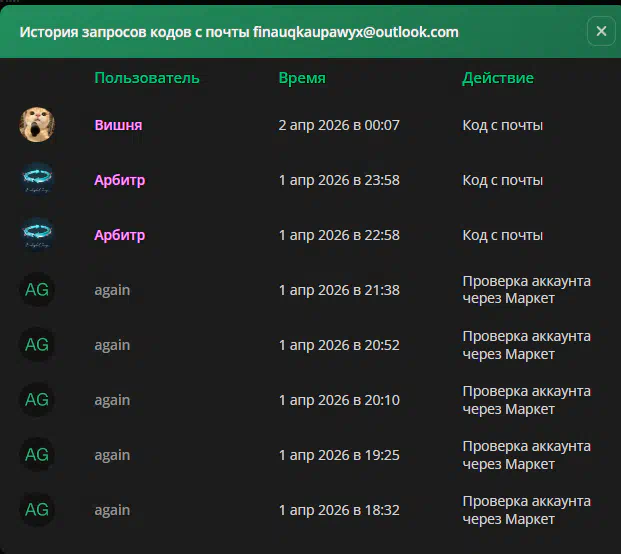Open the again username in the 18:32 row

112,510
